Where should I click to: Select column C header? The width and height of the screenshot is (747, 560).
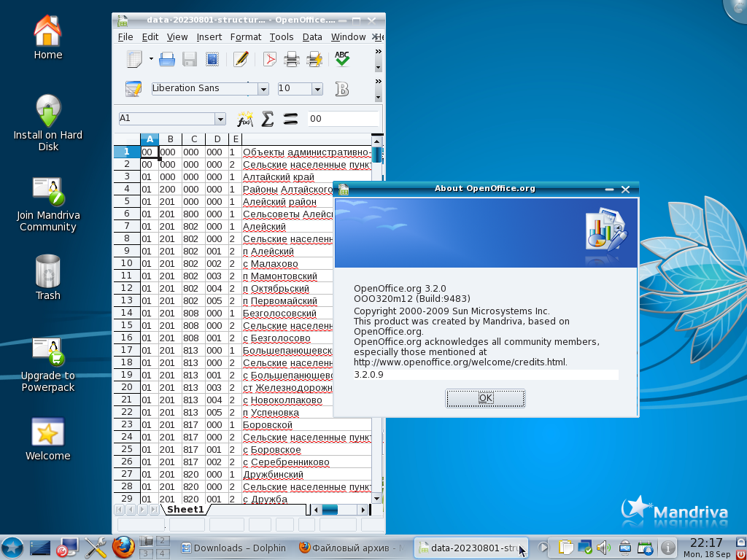point(194,139)
